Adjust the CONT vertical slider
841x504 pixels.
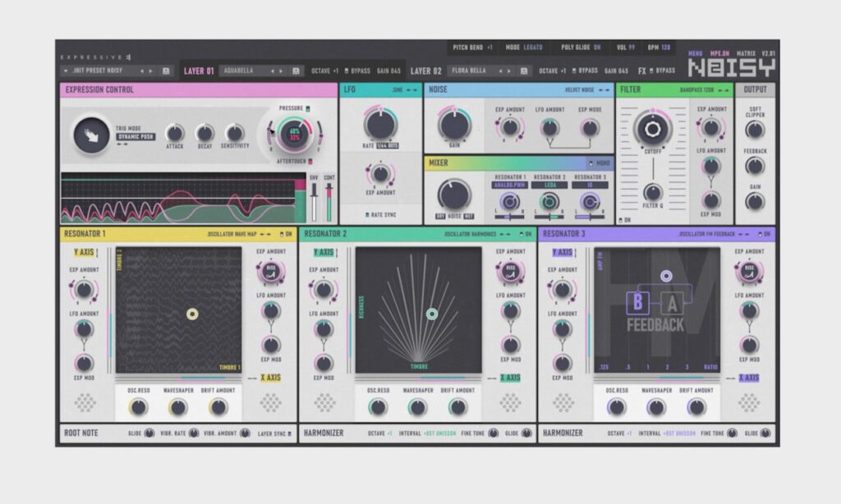(x=329, y=202)
